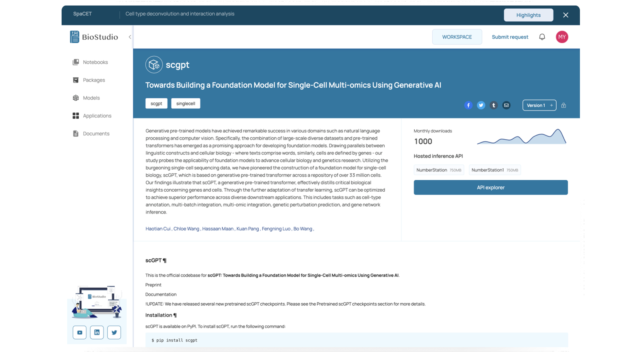The image size is (644, 352).
Task: Share on Tumblr
Action: pos(494,105)
